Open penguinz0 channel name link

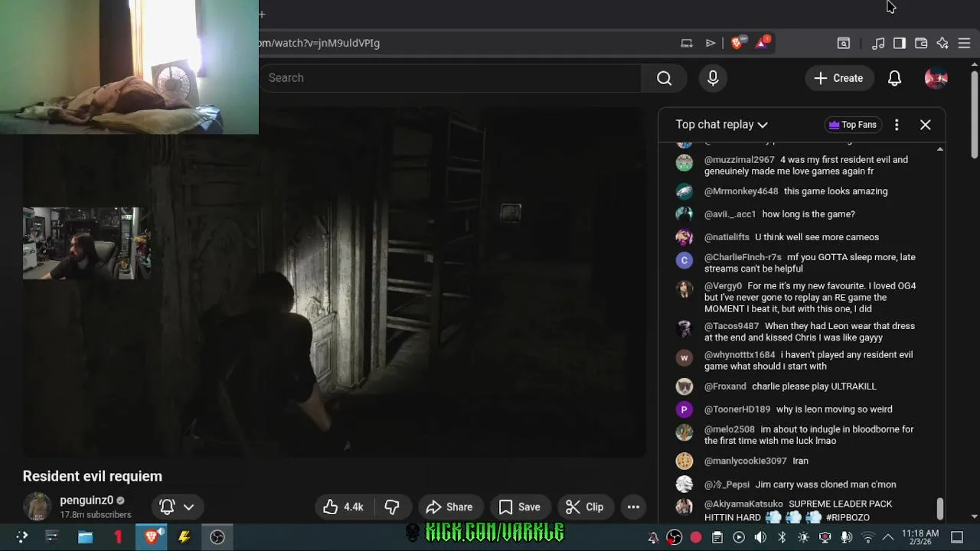click(87, 500)
